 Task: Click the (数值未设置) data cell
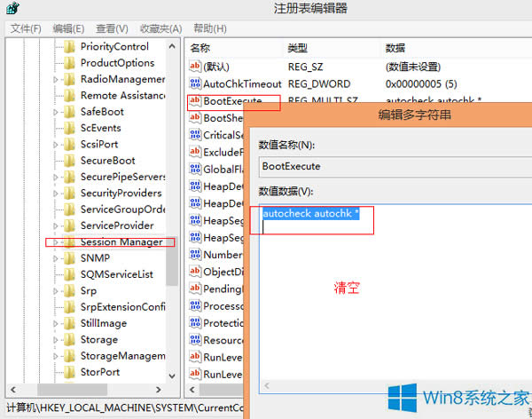[x=413, y=67]
